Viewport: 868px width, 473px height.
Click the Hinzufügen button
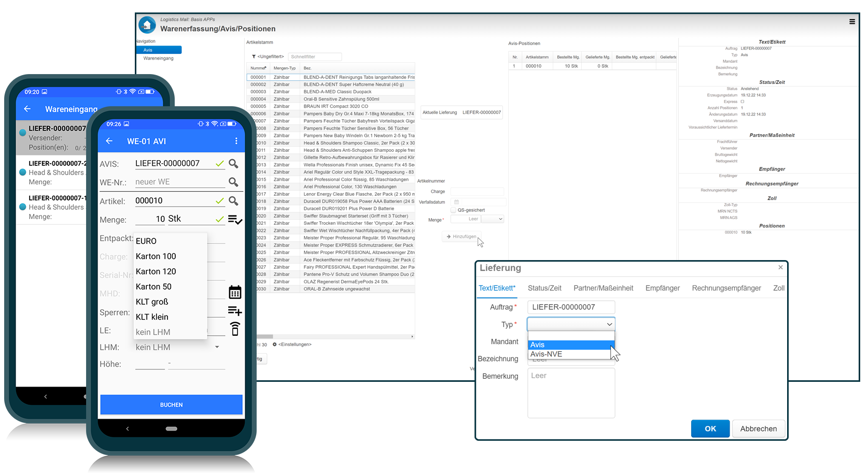[461, 236]
